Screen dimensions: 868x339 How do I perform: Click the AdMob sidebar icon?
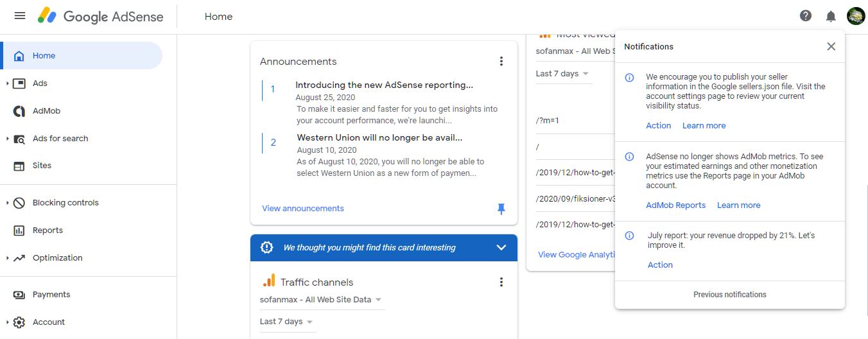(x=19, y=111)
